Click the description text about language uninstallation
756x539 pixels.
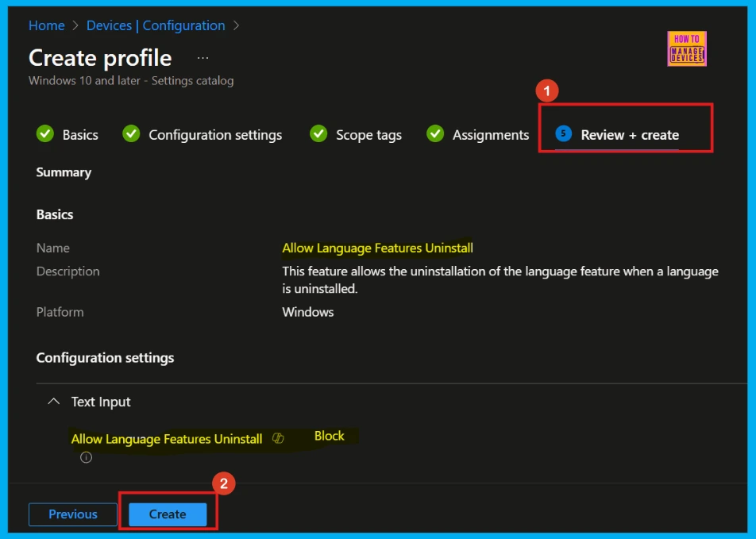click(x=500, y=279)
